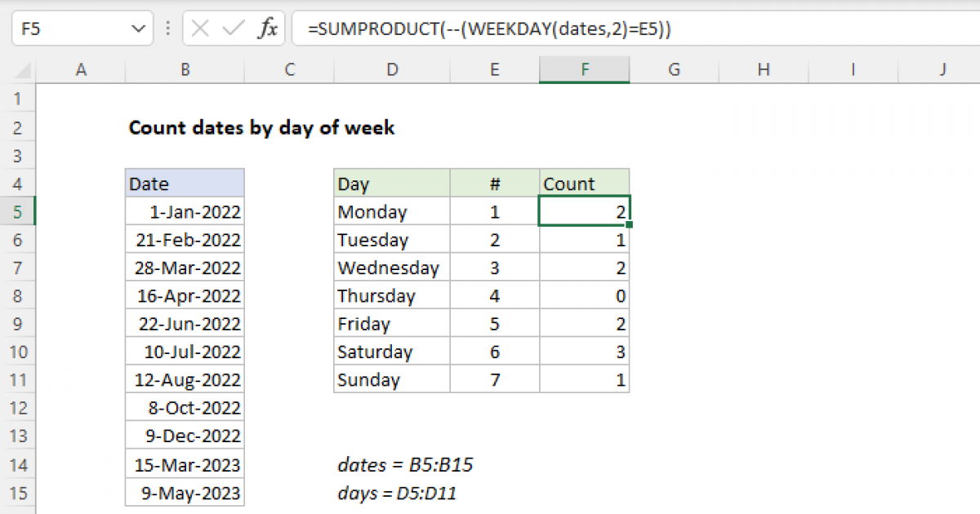Click the Saturday count cell showing 3
980x514 pixels.
point(585,351)
